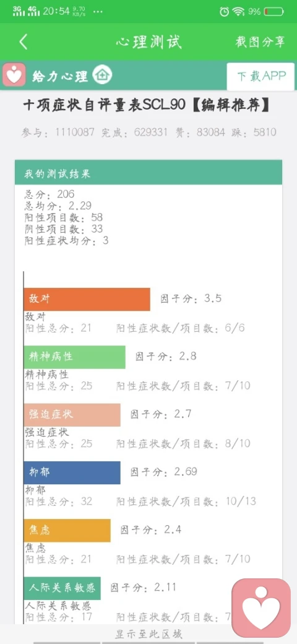297x644 pixels.
Task: Tap 显示至此区域 at the bottom
Action: [148, 634]
